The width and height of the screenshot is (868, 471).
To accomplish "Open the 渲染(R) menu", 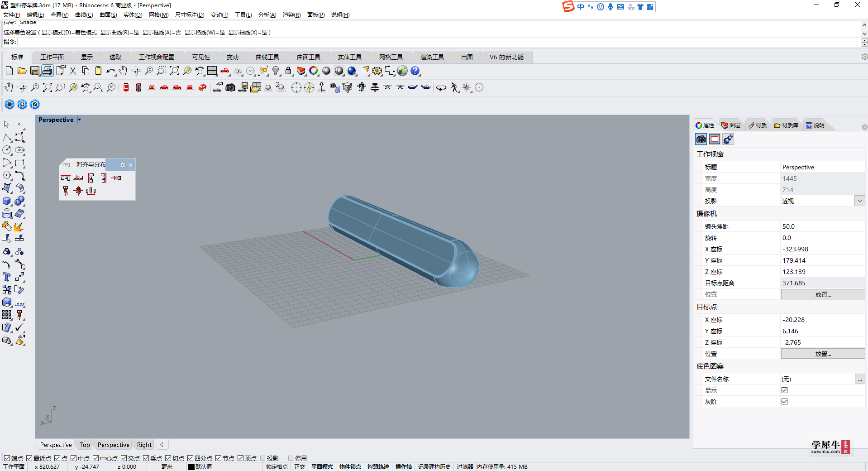I will pos(291,15).
